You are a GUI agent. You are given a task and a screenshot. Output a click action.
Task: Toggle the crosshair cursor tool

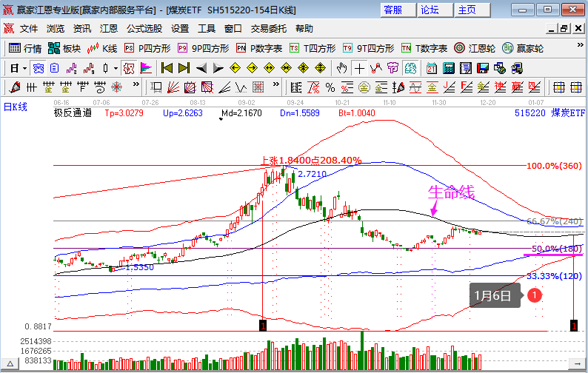point(359,68)
